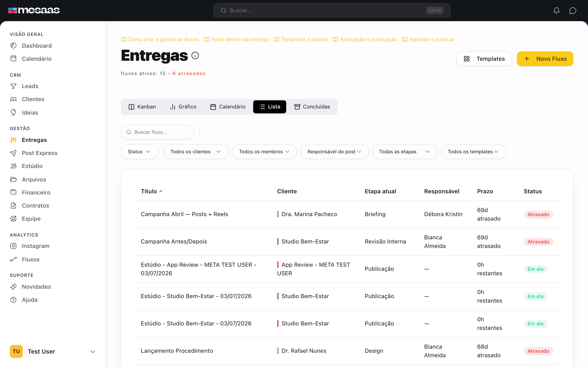This screenshot has width=588, height=367.
Task: Switch to the Kanban view tab
Action: click(x=142, y=107)
